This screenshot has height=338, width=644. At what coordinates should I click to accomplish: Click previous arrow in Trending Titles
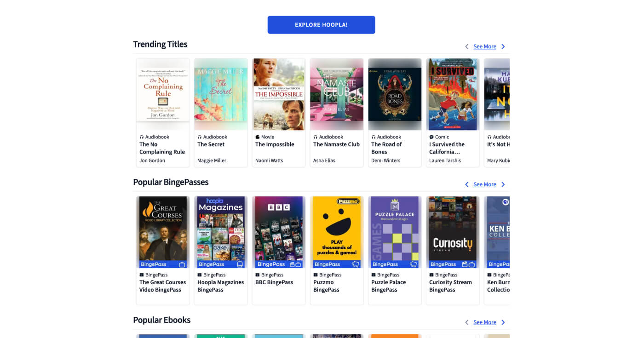click(x=466, y=46)
